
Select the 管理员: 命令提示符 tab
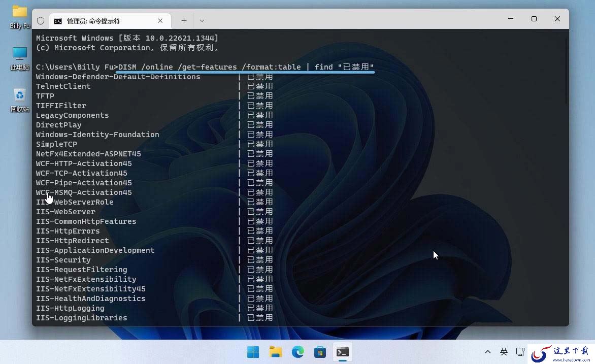(110, 21)
